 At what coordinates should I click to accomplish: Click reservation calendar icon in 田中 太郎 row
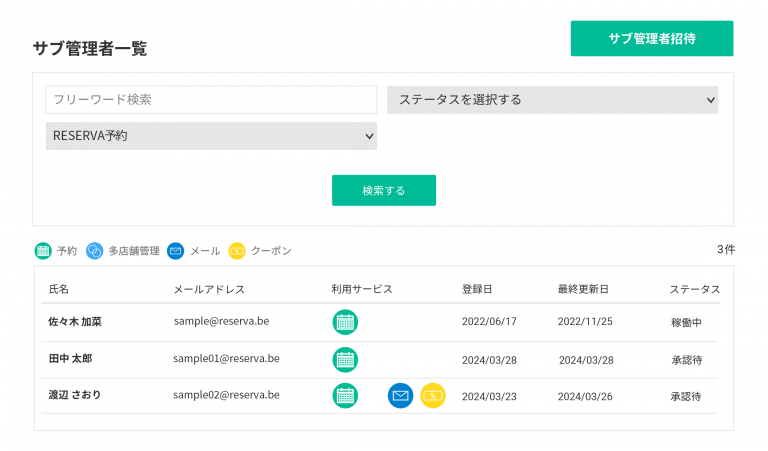point(345,359)
